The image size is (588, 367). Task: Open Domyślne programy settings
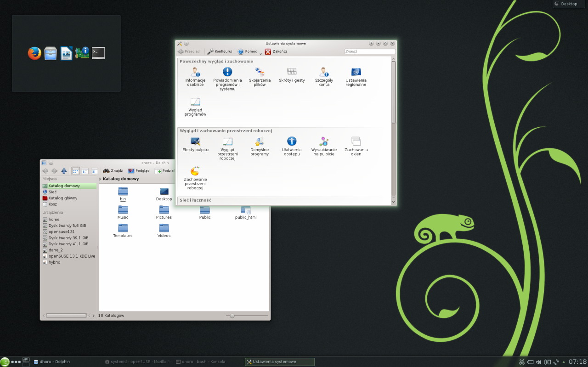(260, 147)
